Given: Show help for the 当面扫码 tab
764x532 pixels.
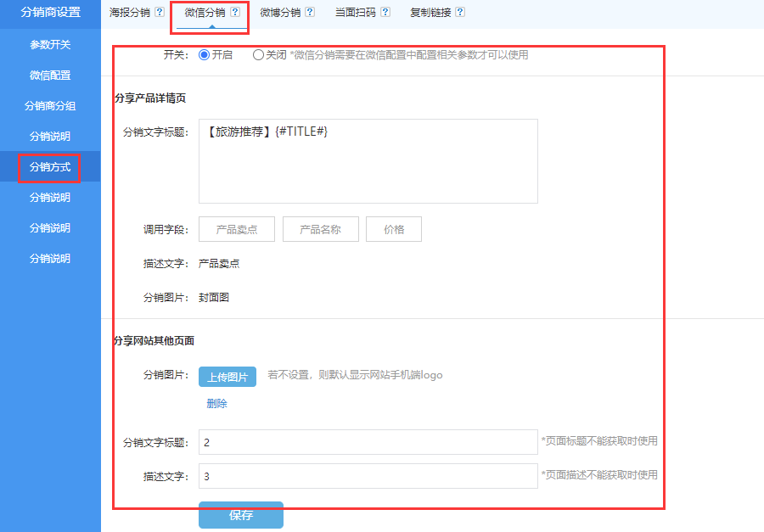Looking at the screenshot, I should [x=385, y=13].
